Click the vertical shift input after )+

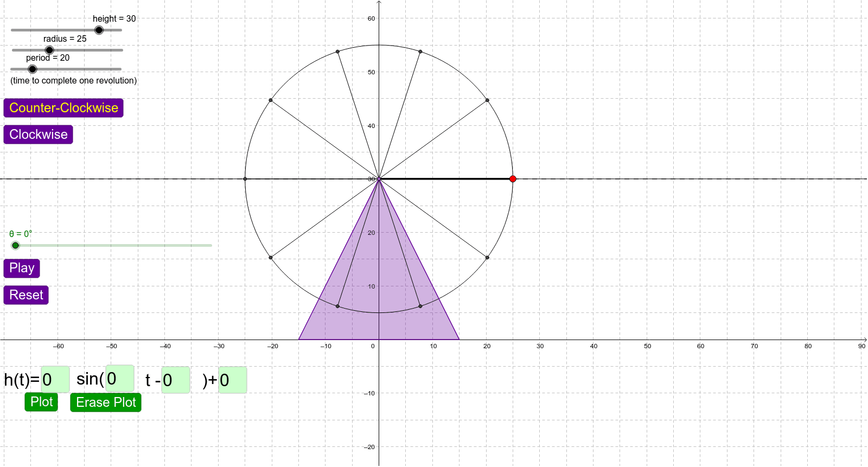[233, 380]
